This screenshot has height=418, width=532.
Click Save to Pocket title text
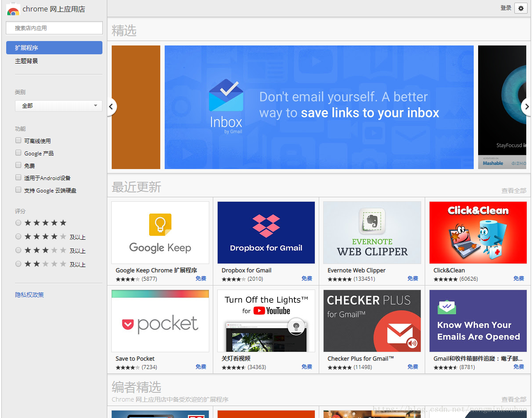[135, 359]
